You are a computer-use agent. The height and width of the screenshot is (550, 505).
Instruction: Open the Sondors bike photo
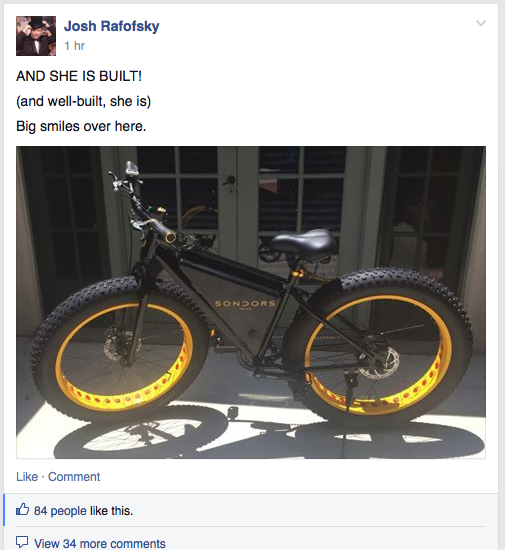(x=251, y=302)
